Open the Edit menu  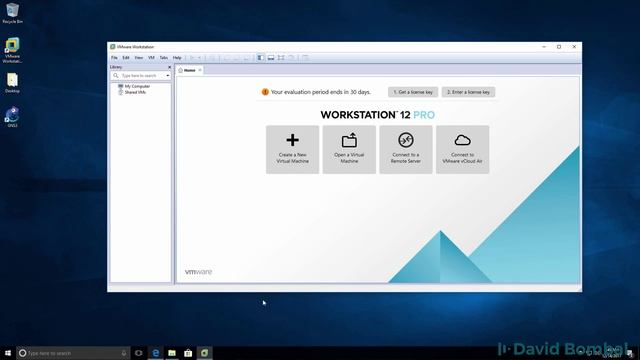[x=126, y=58]
